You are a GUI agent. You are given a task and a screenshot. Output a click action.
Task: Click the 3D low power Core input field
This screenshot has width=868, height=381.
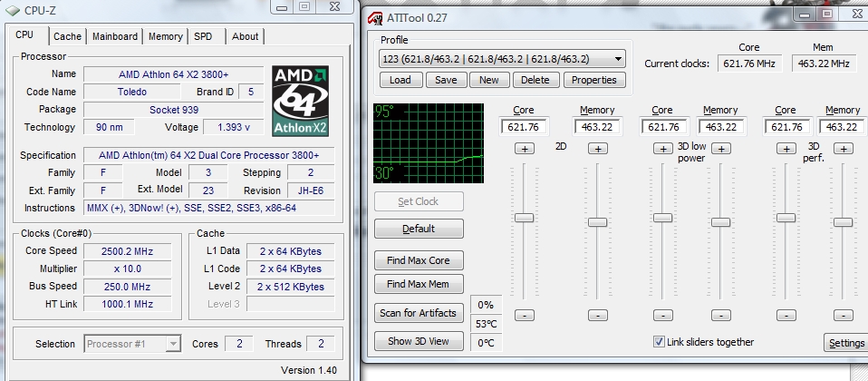(664, 127)
